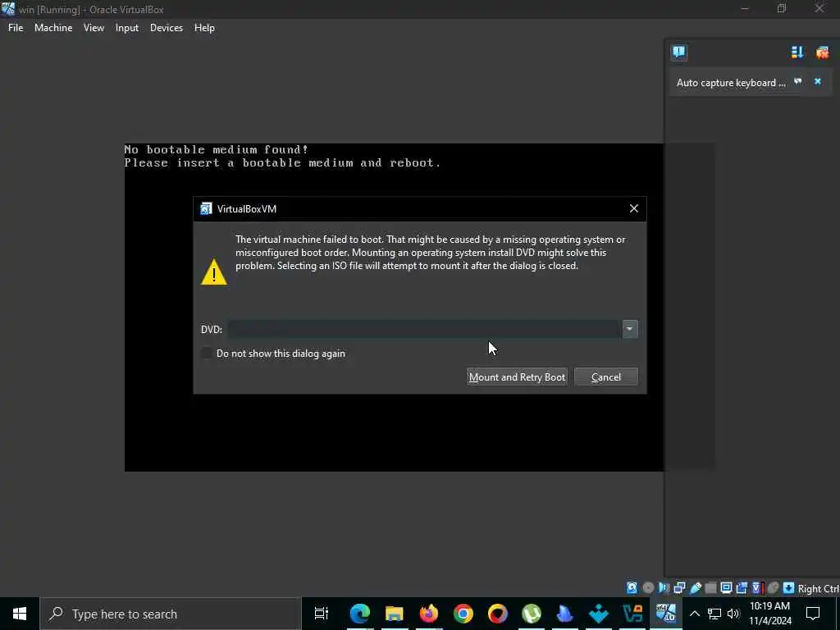Viewport: 840px width, 630px height.
Task: Cancel the VirtualBoxVM boot dialog
Action: tap(606, 377)
